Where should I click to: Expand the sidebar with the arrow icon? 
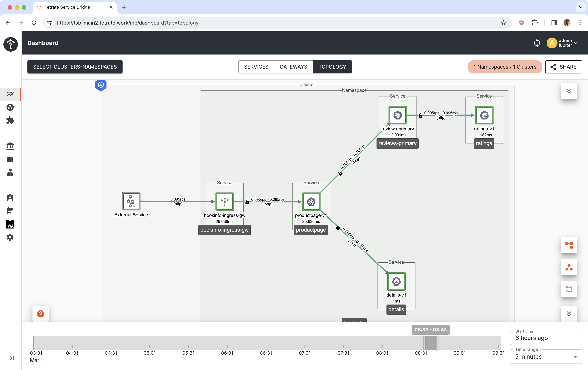(x=12, y=358)
